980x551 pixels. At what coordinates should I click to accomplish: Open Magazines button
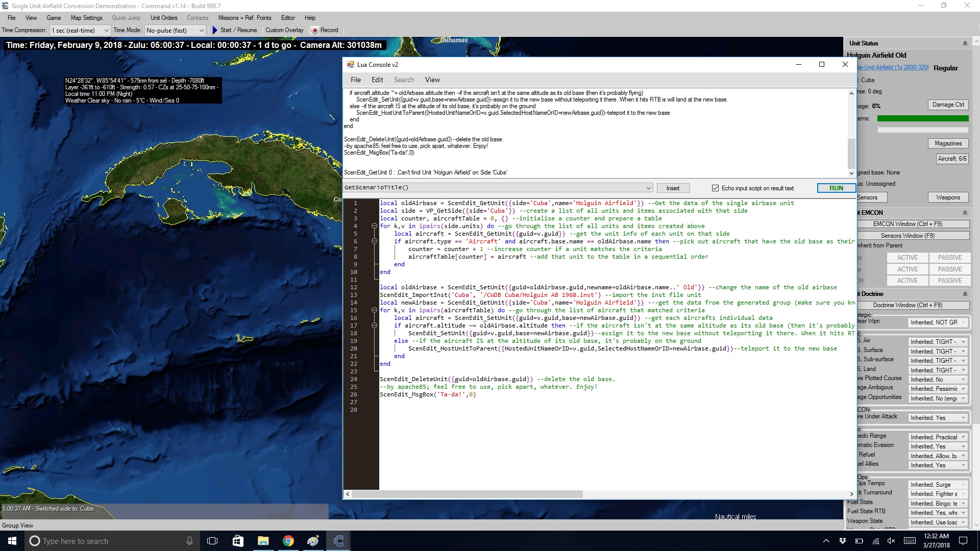pos(948,143)
